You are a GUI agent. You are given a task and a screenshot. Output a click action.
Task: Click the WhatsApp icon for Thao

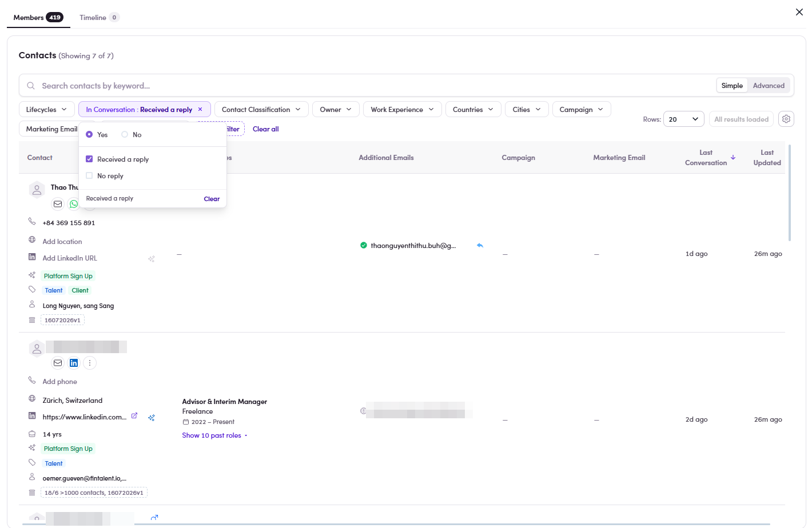[74, 204]
